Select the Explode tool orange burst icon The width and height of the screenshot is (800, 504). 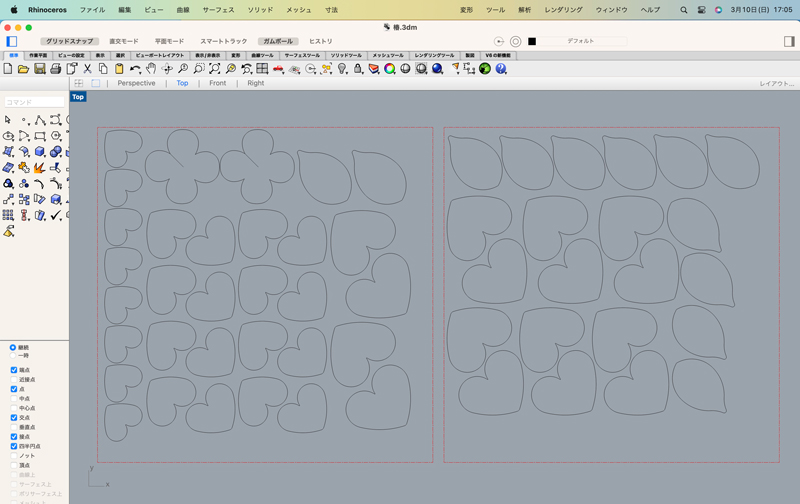(x=39, y=168)
